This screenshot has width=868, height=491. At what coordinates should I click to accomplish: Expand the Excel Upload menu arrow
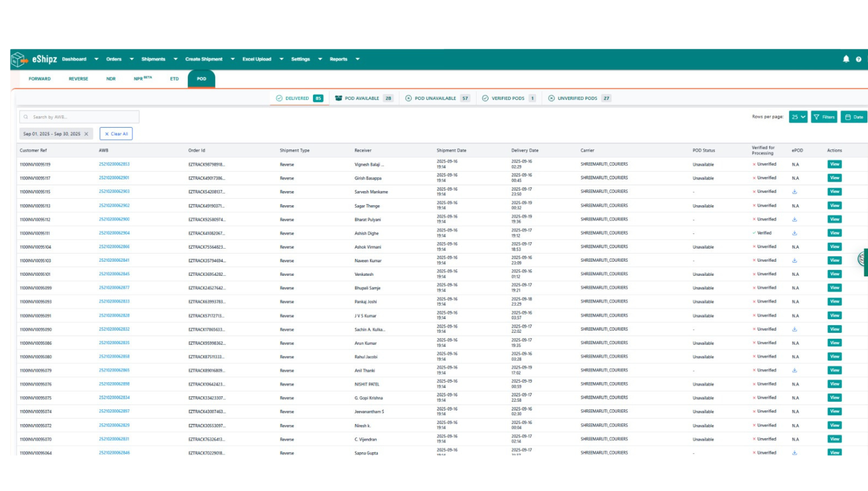pyautogui.click(x=281, y=59)
